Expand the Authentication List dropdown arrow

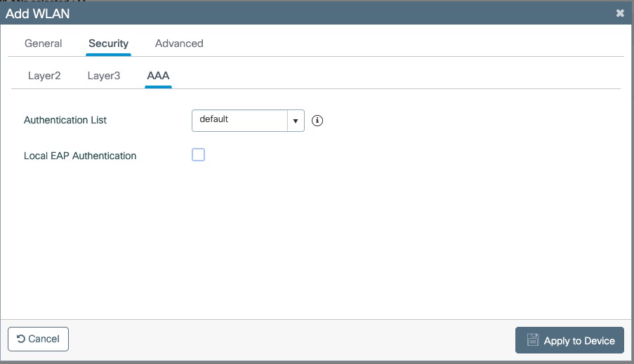pyautogui.click(x=296, y=121)
